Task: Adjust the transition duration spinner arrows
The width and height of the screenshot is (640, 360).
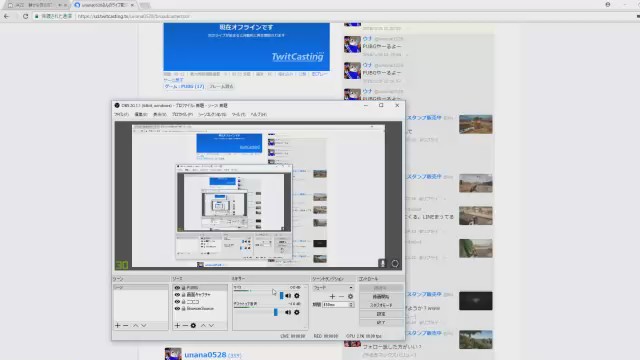Action: pos(351,304)
